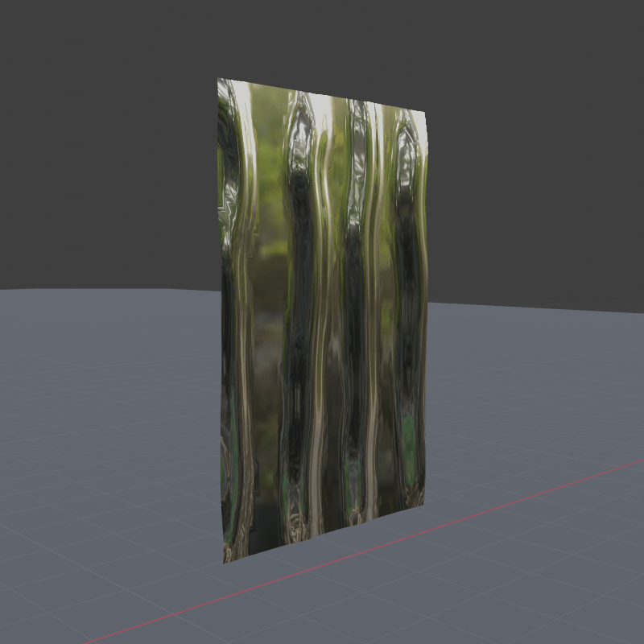Click the top-right corner of the panel
The width and height of the screenshot is (644, 644).
[424, 113]
